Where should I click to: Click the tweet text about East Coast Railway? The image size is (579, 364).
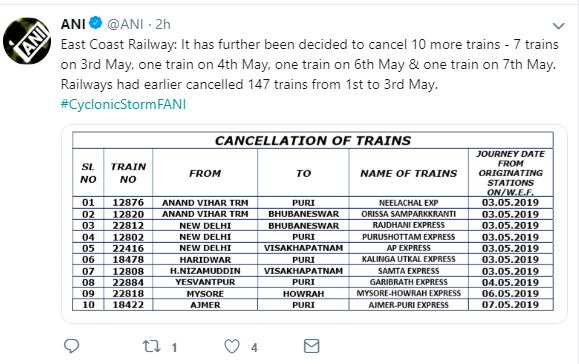309,65
